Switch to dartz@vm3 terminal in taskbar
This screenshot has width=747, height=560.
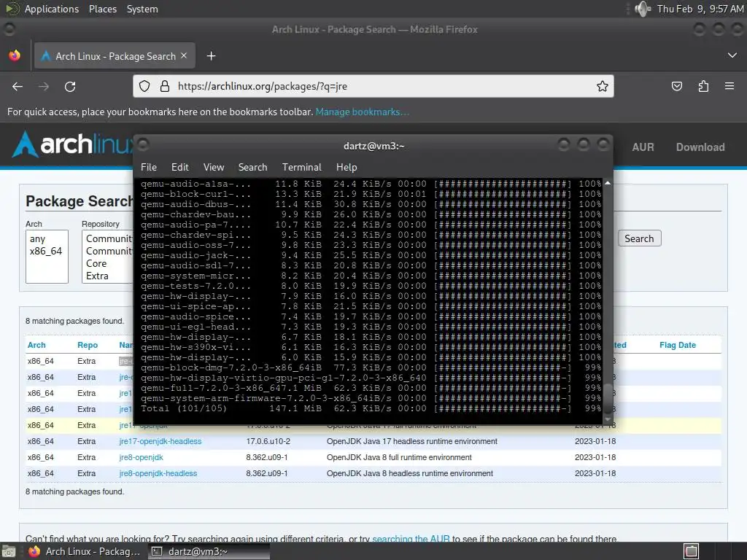(209, 551)
